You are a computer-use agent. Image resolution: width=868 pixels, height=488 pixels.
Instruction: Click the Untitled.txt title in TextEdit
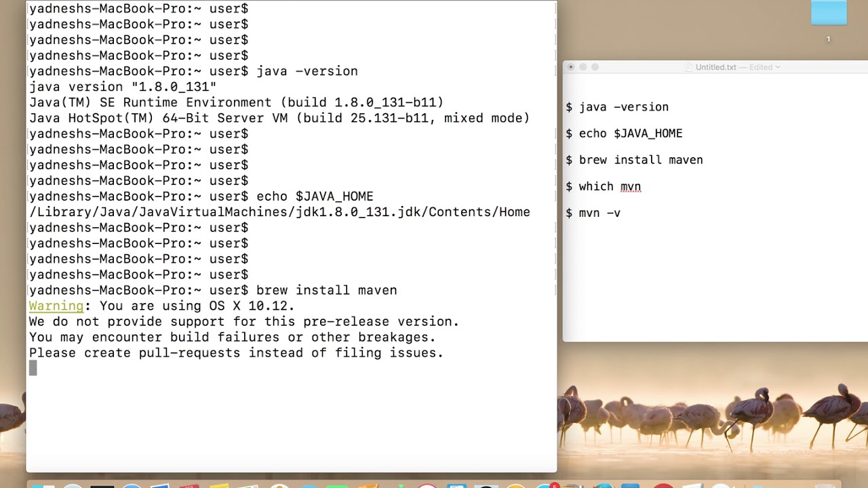(x=716, y=67)
